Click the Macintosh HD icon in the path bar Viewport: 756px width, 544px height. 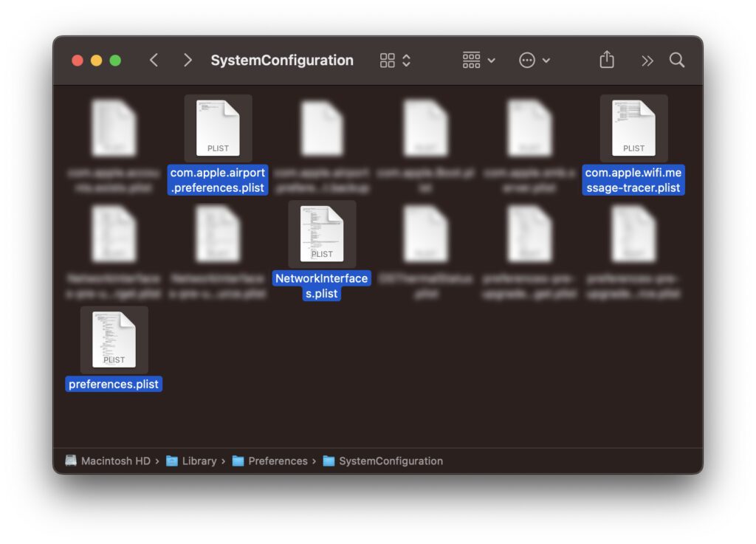[72, 461]
